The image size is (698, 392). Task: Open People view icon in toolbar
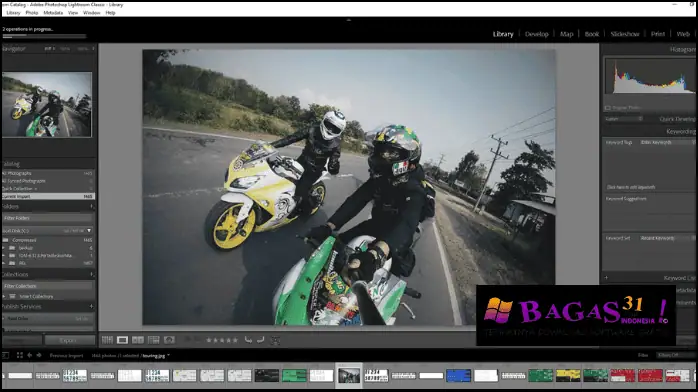pyautogui.click(x=169, y=340)
